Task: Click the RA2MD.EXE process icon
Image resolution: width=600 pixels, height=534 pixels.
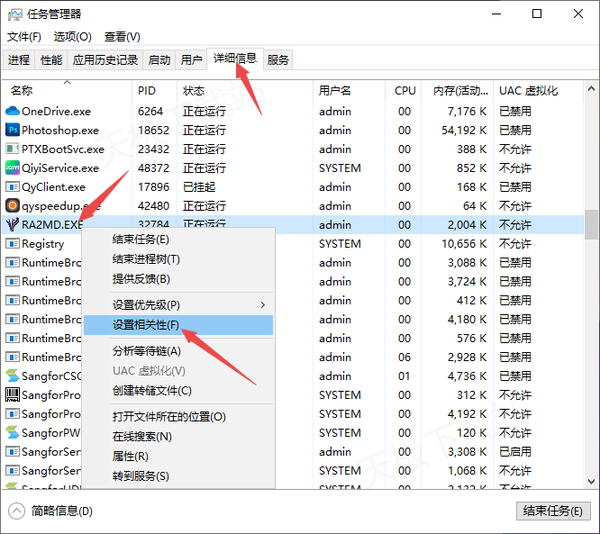Action: click(13, 225)
